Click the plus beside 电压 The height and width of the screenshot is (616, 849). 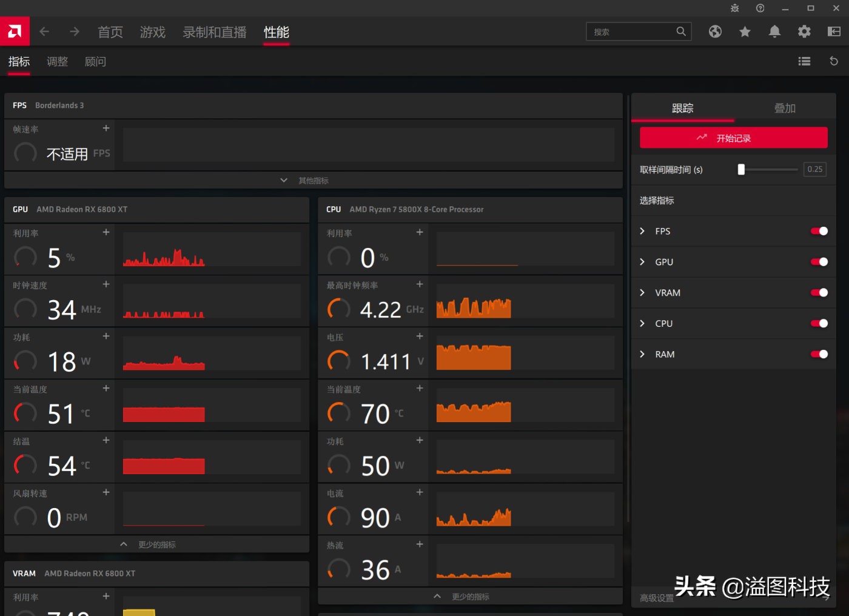coord(420,336)
